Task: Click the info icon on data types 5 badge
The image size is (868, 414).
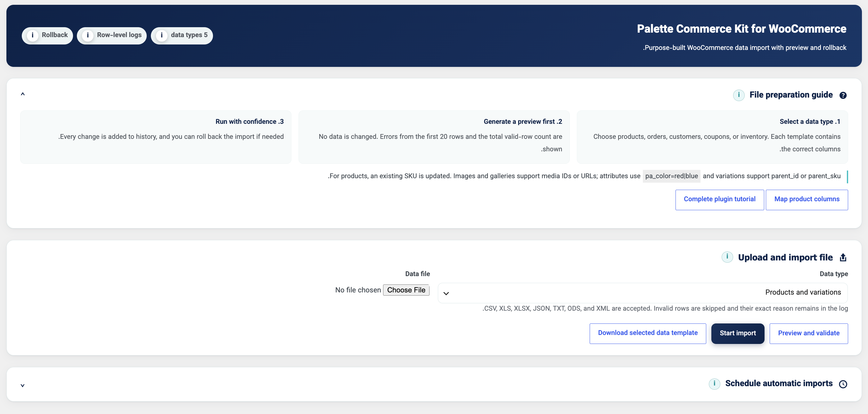Action: (x=162, y=35)
